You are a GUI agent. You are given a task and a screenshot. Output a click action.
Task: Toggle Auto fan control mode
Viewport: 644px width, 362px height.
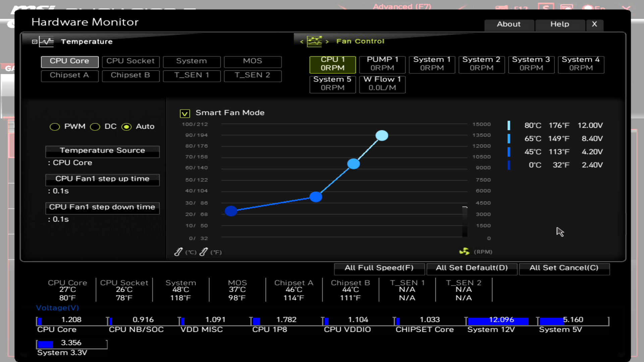coord(127,126)
